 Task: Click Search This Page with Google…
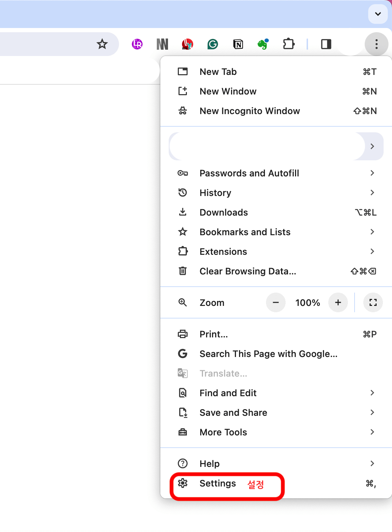[268, 354]
